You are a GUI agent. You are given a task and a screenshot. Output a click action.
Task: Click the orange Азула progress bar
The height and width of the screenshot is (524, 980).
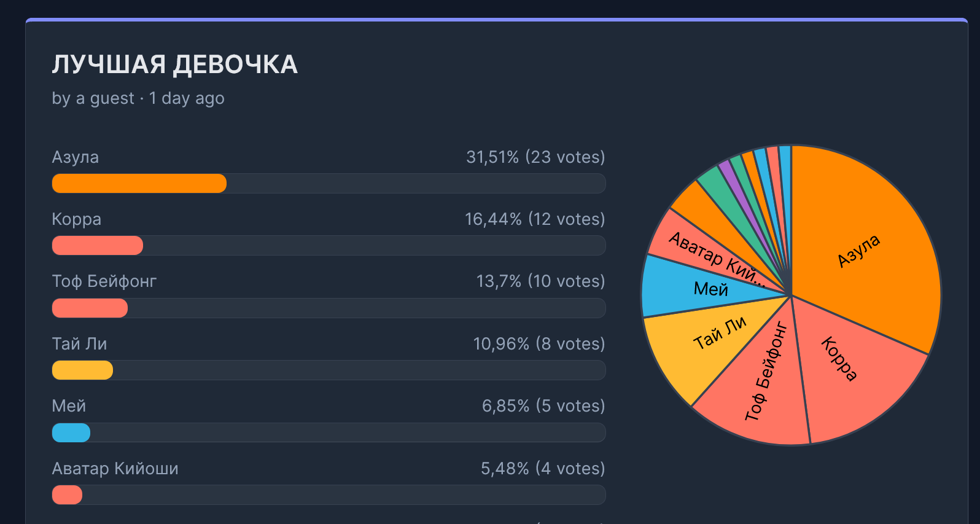[139, 183]
